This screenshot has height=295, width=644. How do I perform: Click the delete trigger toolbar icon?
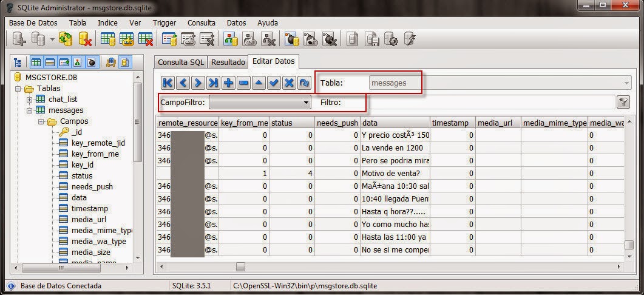pos(330,39)
